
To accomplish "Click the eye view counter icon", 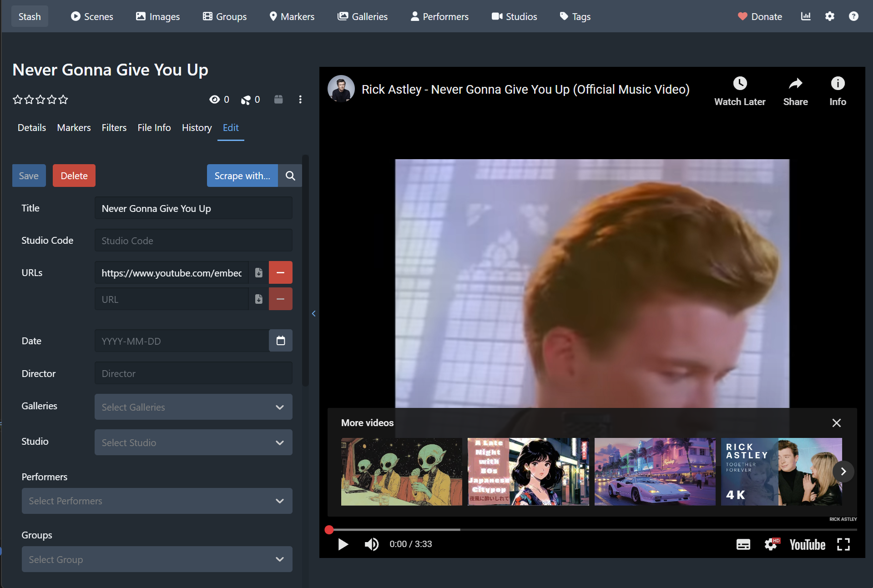I will coord(214,99).
